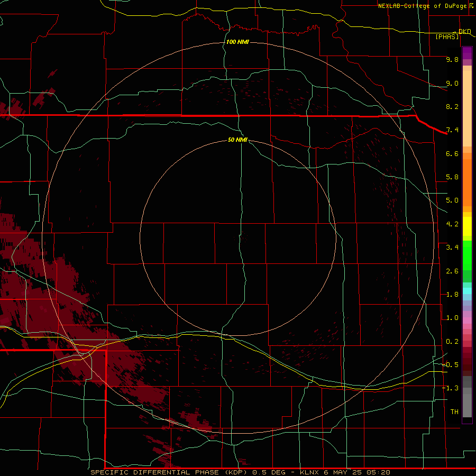Pick the bright green band in color bar
This screenshot has height=476, width=476.
click(467, 255)
